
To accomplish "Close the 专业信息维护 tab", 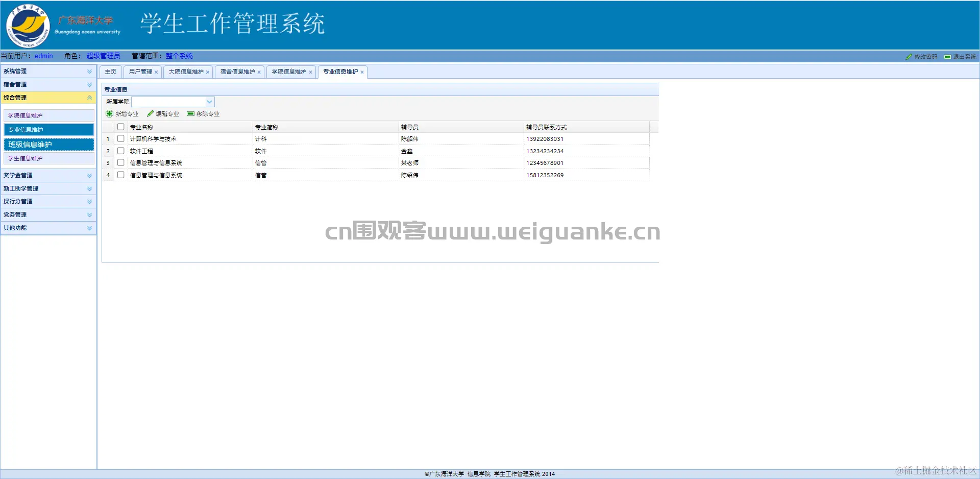I will (362, 72).
